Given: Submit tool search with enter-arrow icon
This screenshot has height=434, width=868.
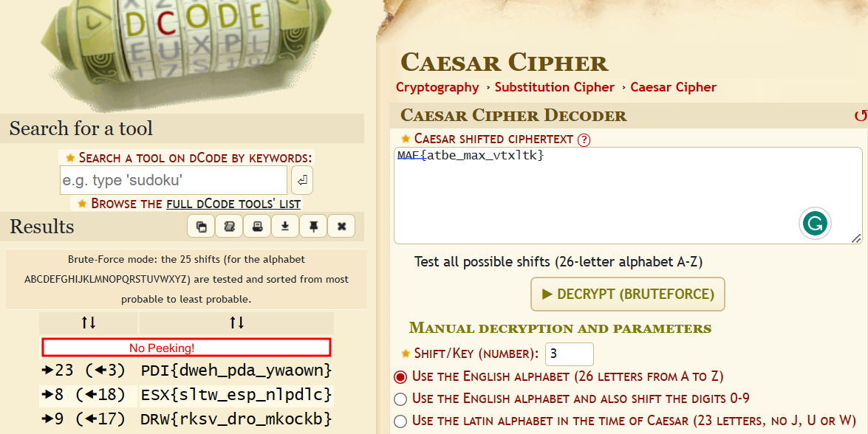Looking at the screenshot, I should (x=302, y=181).
